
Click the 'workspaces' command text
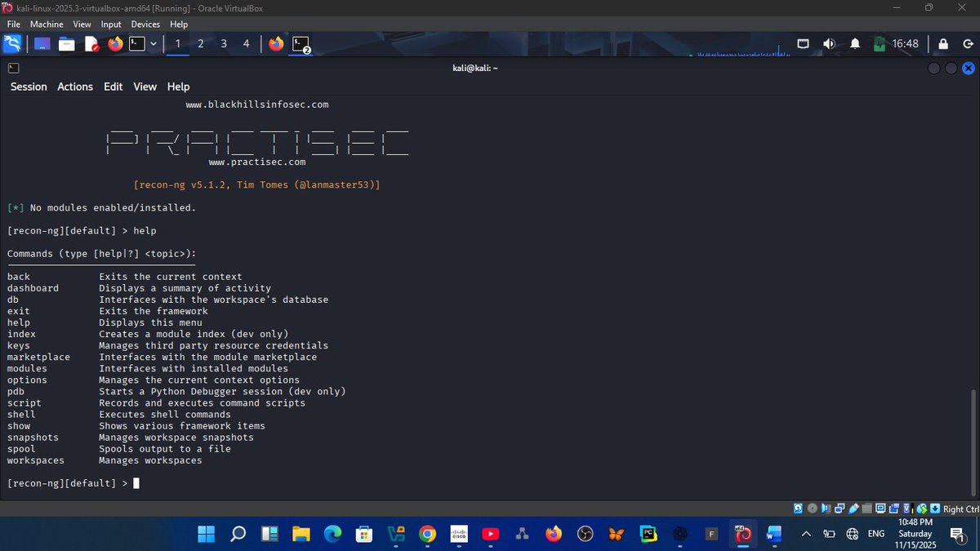pos(35,460)
